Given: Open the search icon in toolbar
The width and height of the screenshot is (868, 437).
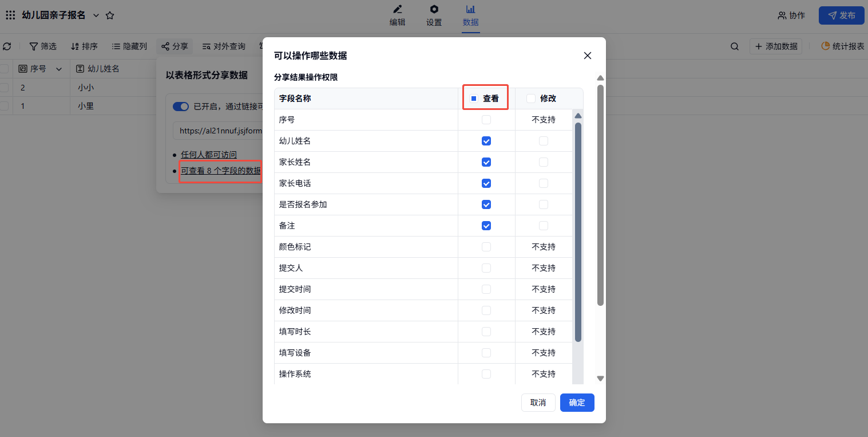Looking at the screenshot, I should coord(735,46).
